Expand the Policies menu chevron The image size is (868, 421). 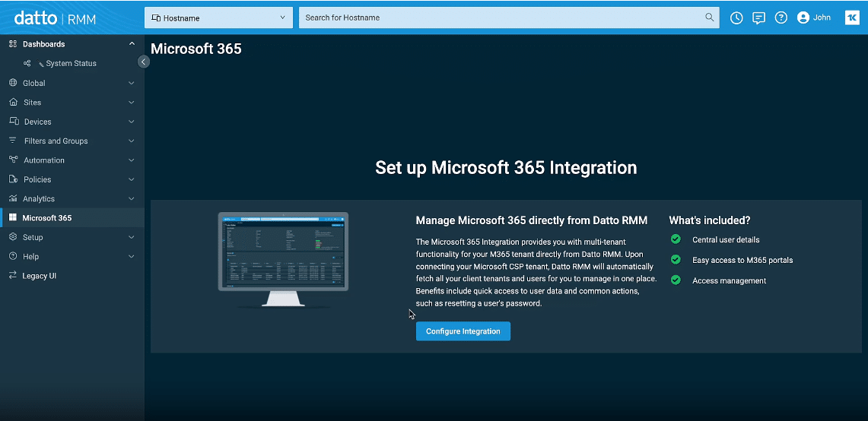click(132, 180)
